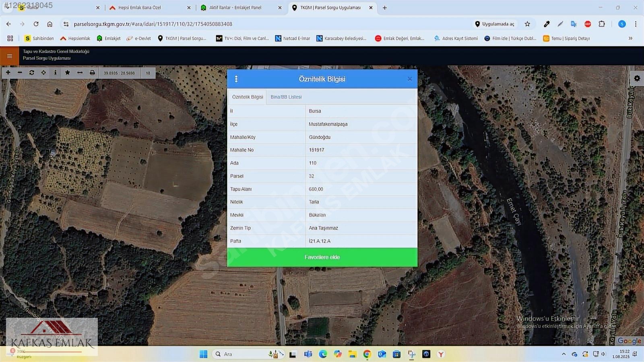Click the İlçe value Mustafakemalpaşa
644x362 pixels.
[x=328, y=124]
